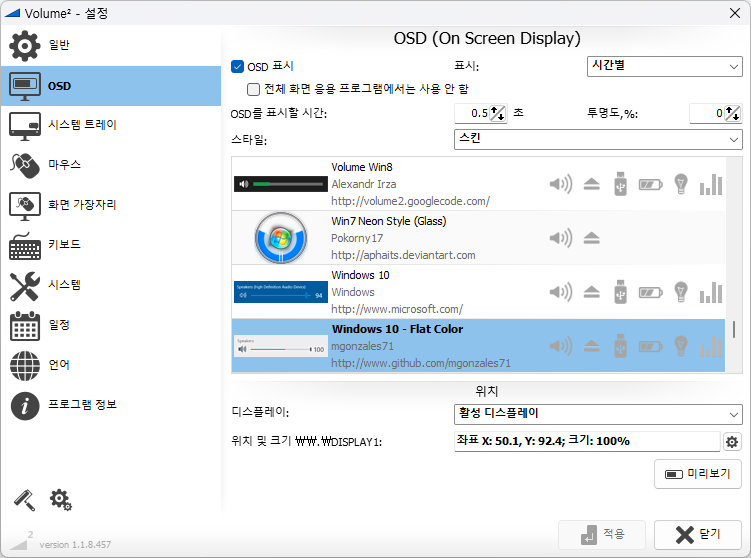
Task: Click the keyboard icon in the sidebar
Action: [24, 246]
